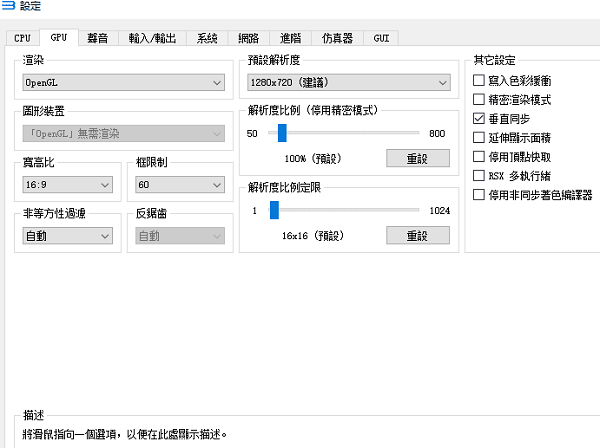Toggle the RSX 多執行緒 checkbox

click(479, 175)
